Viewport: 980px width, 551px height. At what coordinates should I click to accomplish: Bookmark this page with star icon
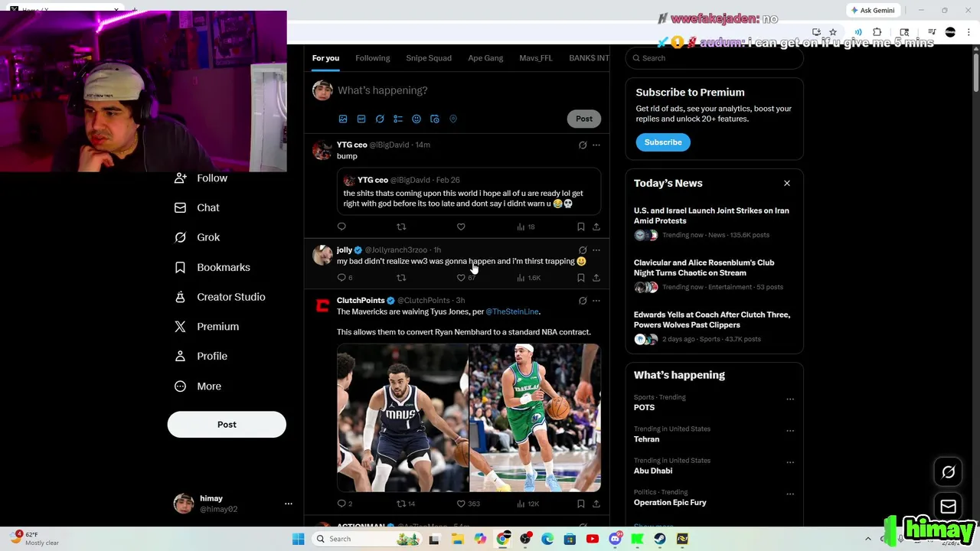(833, 32)
